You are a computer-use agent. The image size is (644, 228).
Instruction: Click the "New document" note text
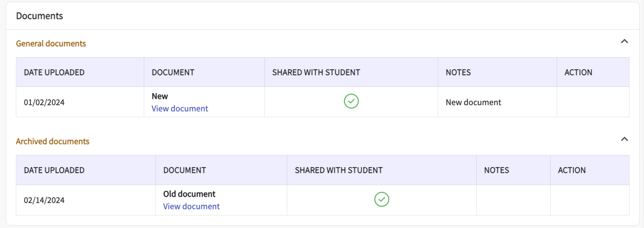tap(473, 103)
